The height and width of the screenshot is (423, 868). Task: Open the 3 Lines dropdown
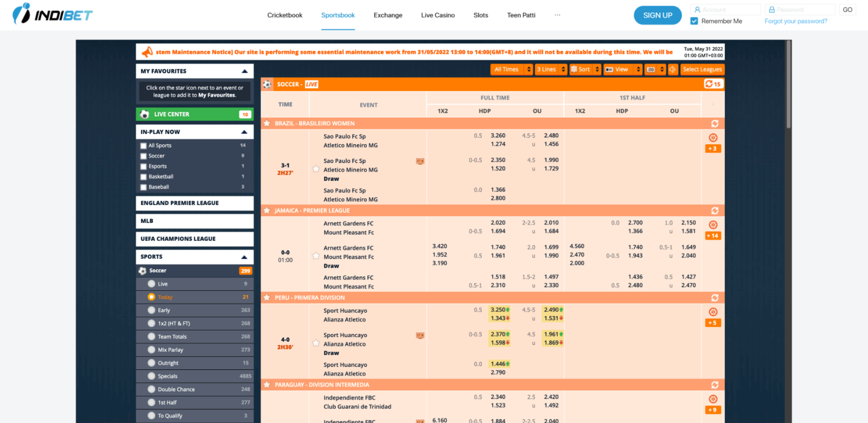pos(551,69)
